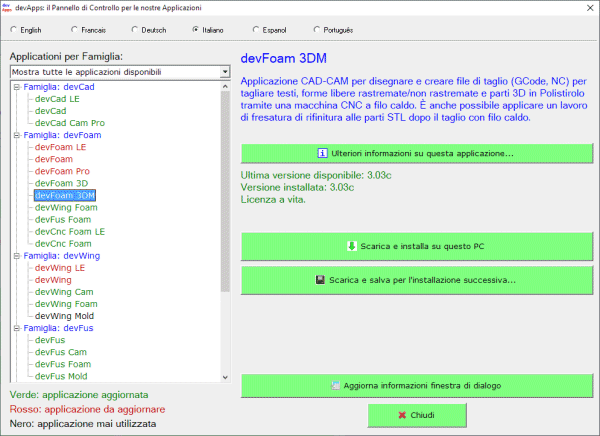Viewport: 600px width, 436px height.
Task: Select Famiglia: devWing label
Action: tap(62, 256)
